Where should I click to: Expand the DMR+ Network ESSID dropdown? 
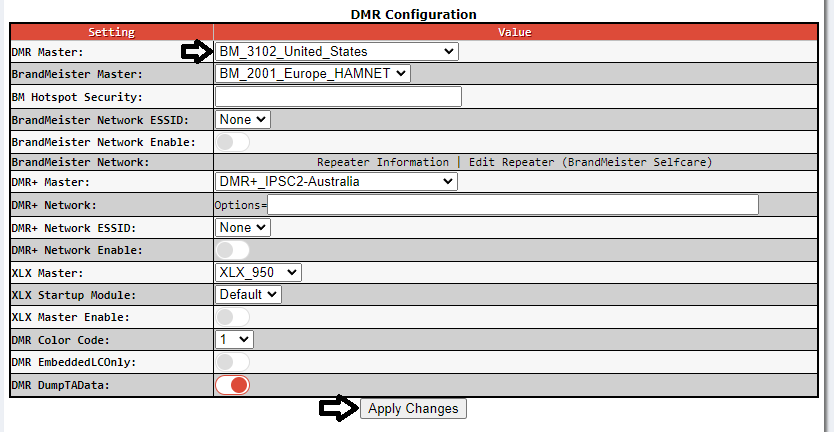243,227
